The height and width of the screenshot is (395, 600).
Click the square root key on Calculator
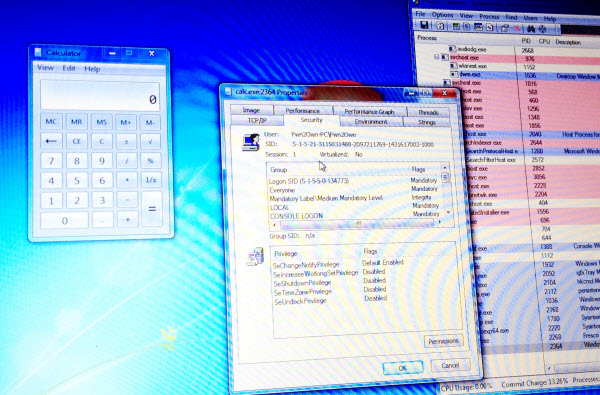(x=150, y=141)
